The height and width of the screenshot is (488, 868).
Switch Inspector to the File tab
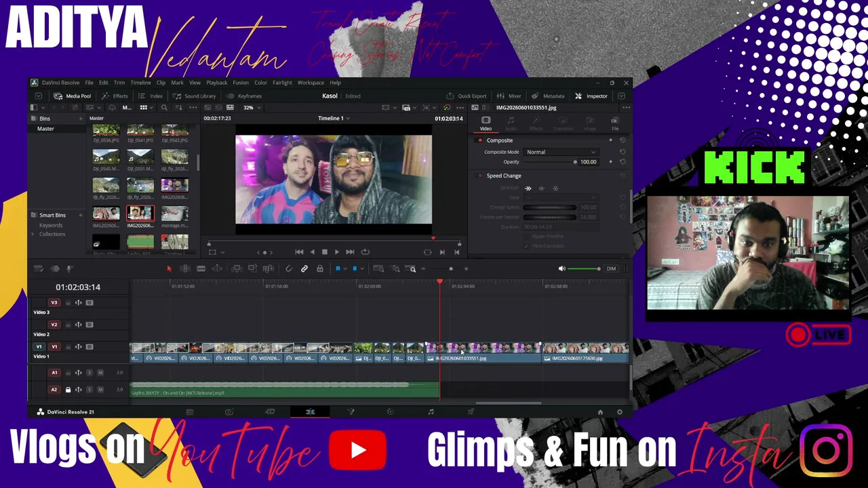tap(615, 123)
